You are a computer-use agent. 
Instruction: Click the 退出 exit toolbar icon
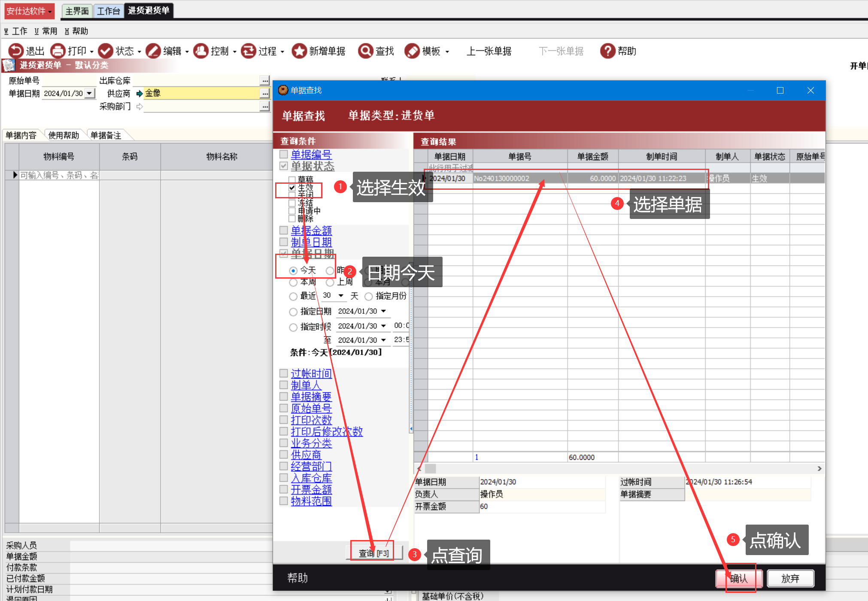15,51
